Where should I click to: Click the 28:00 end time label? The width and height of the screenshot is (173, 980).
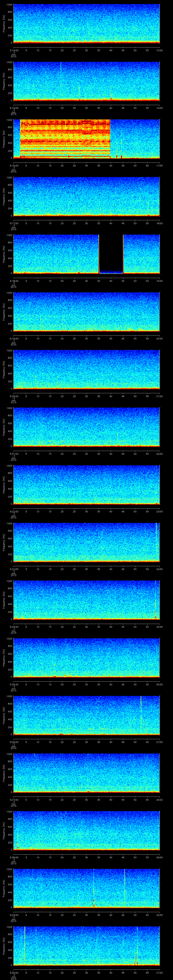160,799
